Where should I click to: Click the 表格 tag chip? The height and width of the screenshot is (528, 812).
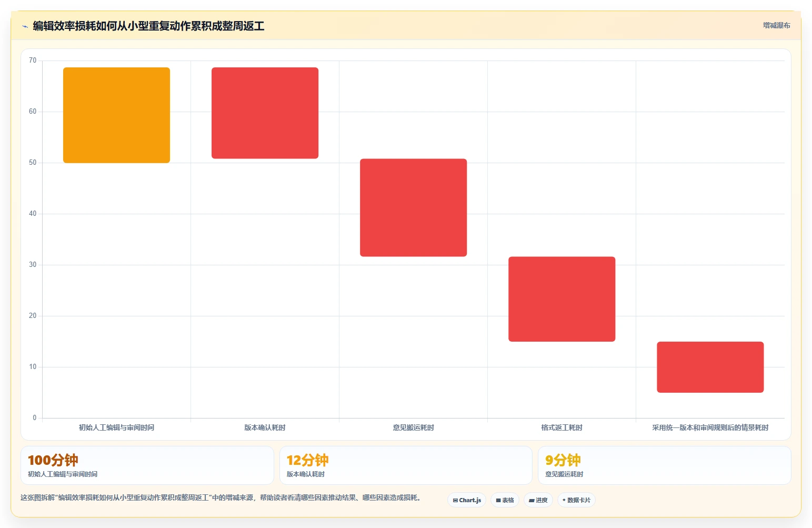505,500
